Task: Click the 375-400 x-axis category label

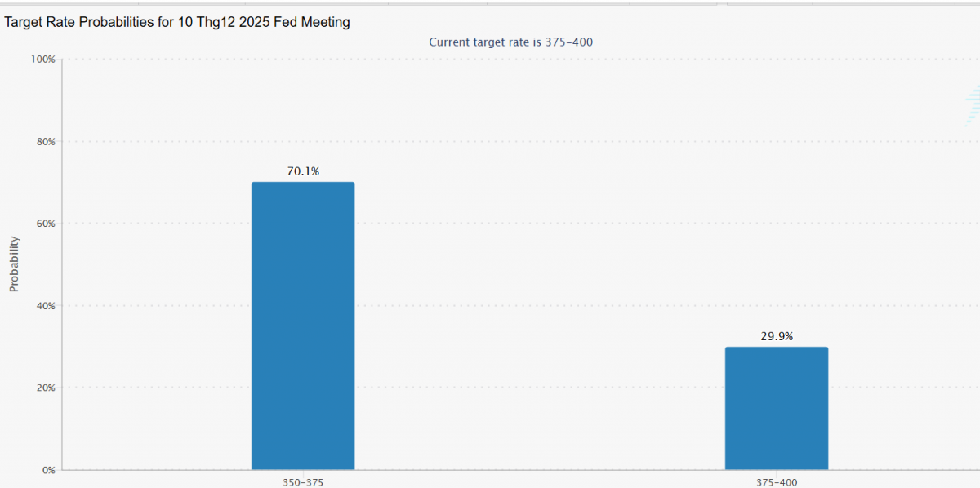Action: (x=776, y=482)
